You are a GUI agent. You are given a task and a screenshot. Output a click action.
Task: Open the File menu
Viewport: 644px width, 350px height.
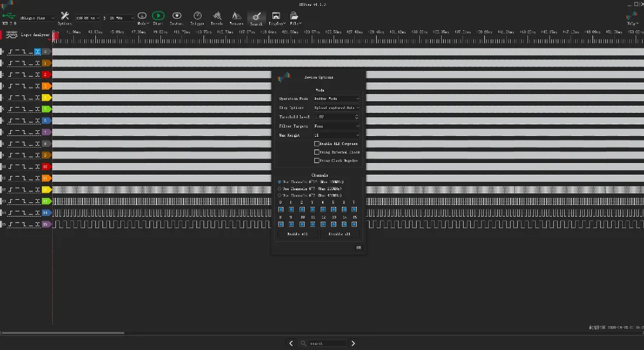[x=294, y=15]
